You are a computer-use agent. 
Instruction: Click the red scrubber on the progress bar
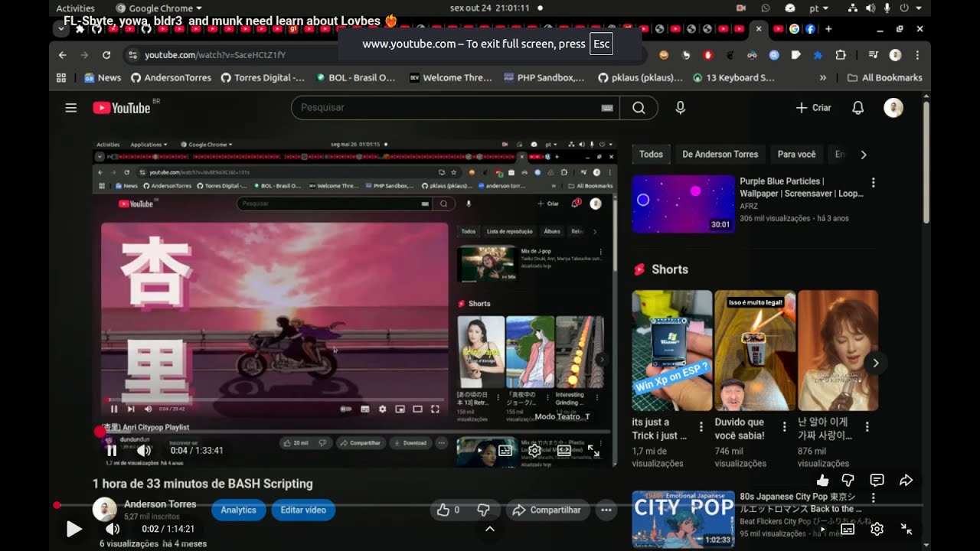point(57,505)
